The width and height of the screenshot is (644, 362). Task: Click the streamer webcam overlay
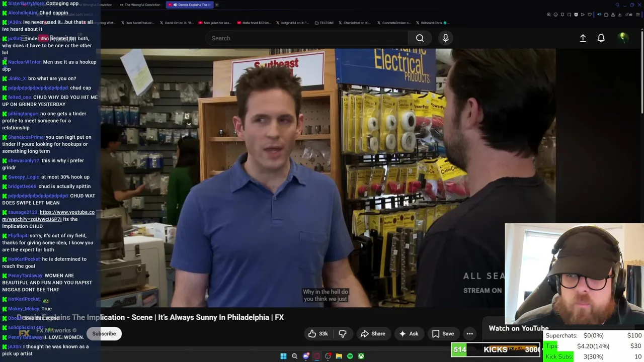click(574, 276)
